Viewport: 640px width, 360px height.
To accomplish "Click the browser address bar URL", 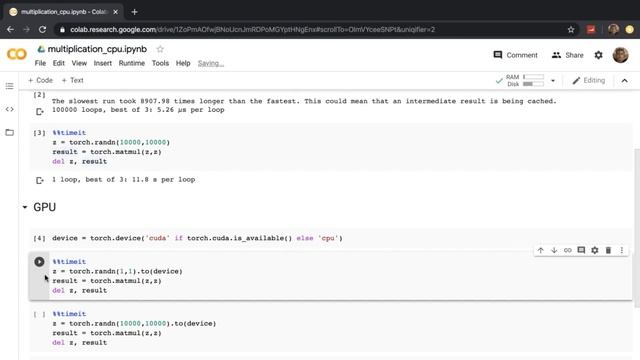I will [x=252, y=29].
